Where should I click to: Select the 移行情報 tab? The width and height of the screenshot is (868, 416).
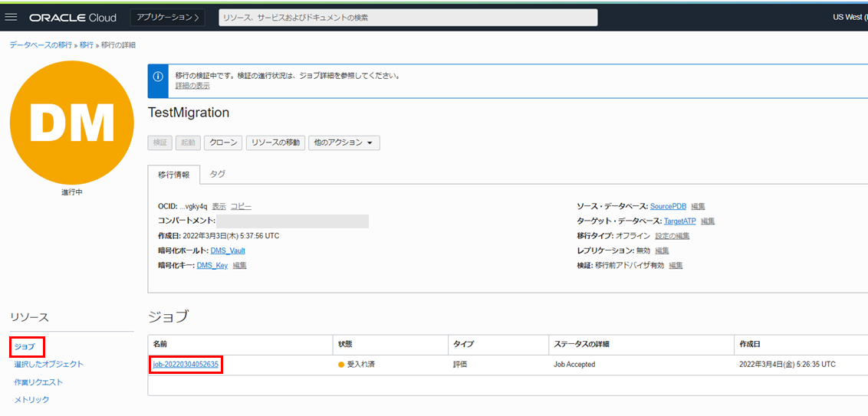(173, 175)
